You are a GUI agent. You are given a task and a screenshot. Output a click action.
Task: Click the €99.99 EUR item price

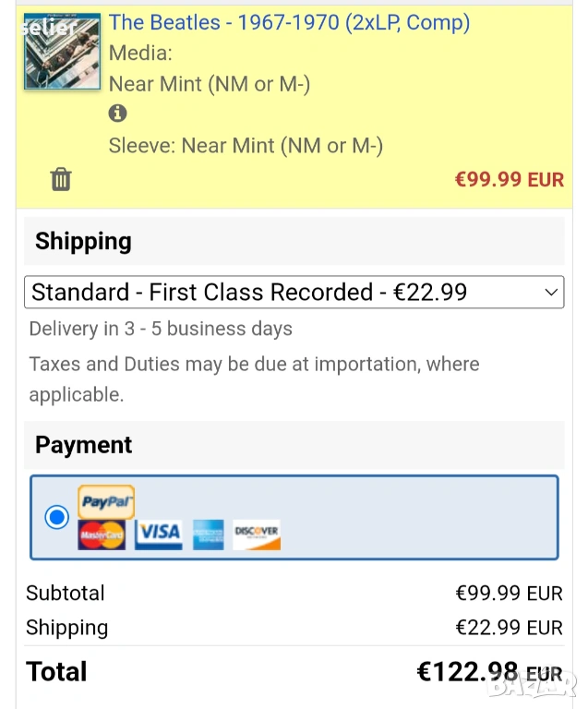(509, 179)
